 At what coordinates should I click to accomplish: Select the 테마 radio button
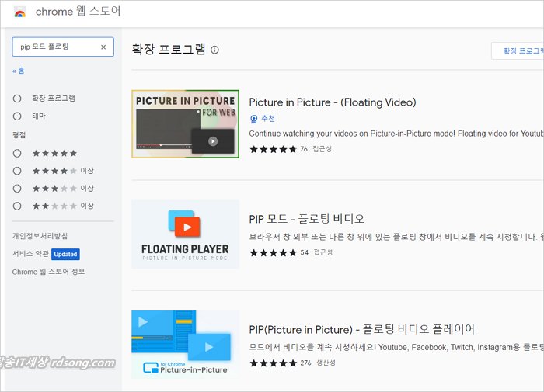point(17,116)
